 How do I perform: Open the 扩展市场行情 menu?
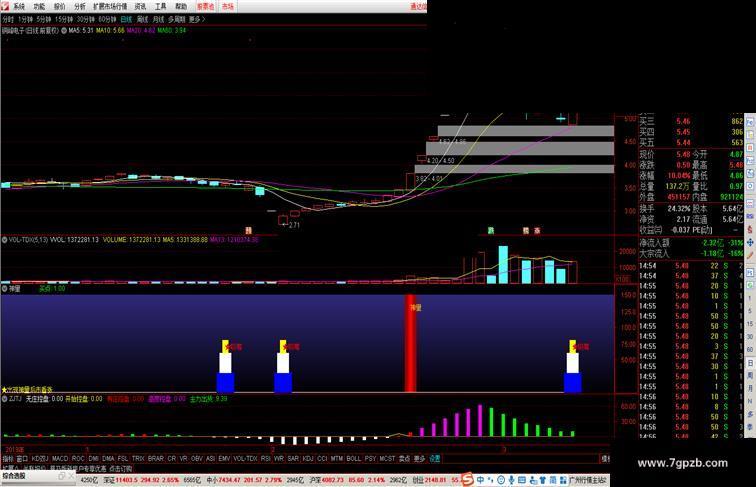pos(110,6)
